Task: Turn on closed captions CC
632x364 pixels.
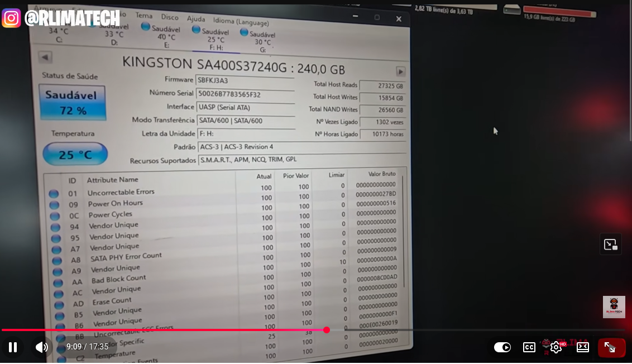Action: pyautogui.click(x=529, y=347)
